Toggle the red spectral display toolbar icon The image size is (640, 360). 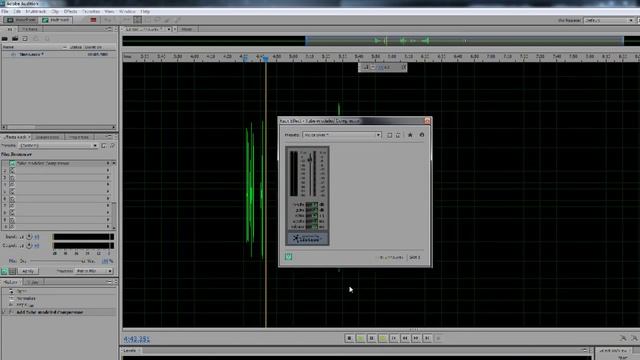(x=93, y=20)
